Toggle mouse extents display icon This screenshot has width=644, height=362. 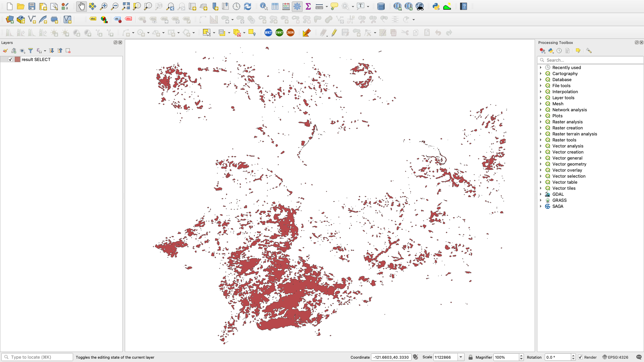point(416,357)
